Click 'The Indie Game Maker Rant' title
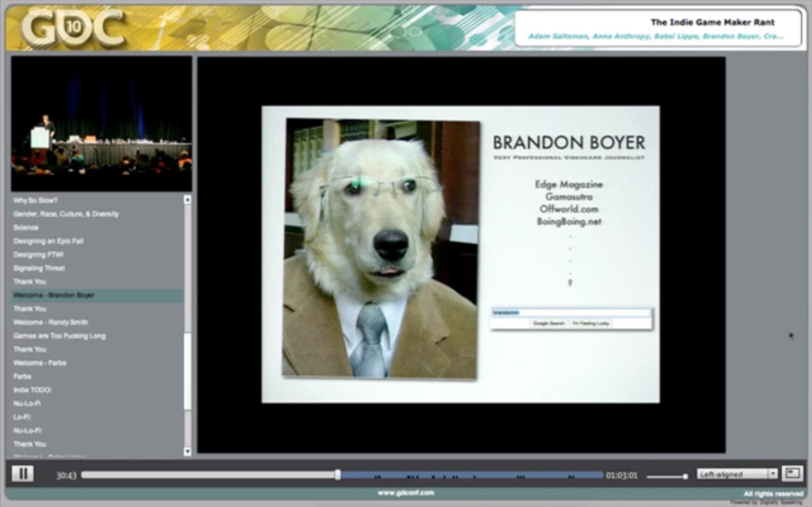Viewport: 812px width, 507px height. [x=713, y=22]
